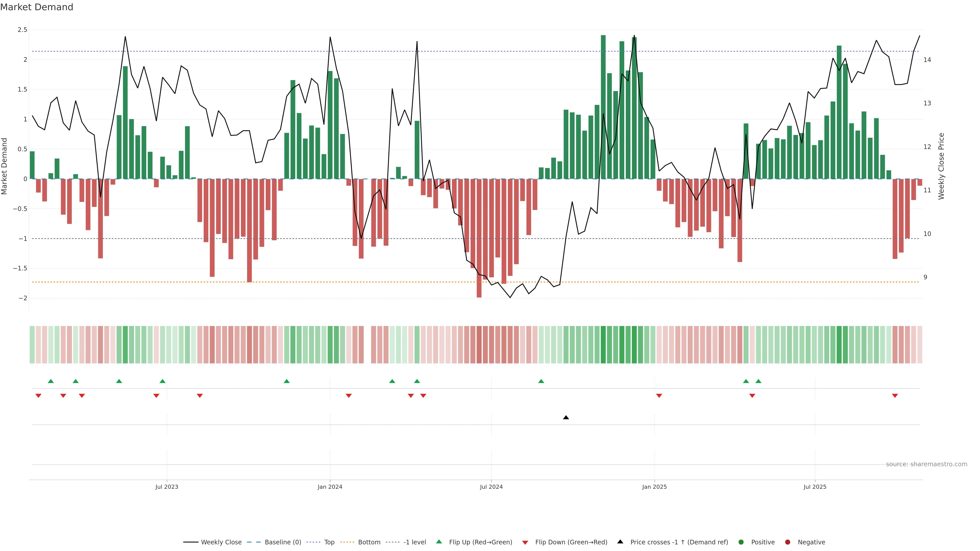980x551 pixels.
Task: Click the Flip Down red triangle legend icon
Action: point(525,543)
